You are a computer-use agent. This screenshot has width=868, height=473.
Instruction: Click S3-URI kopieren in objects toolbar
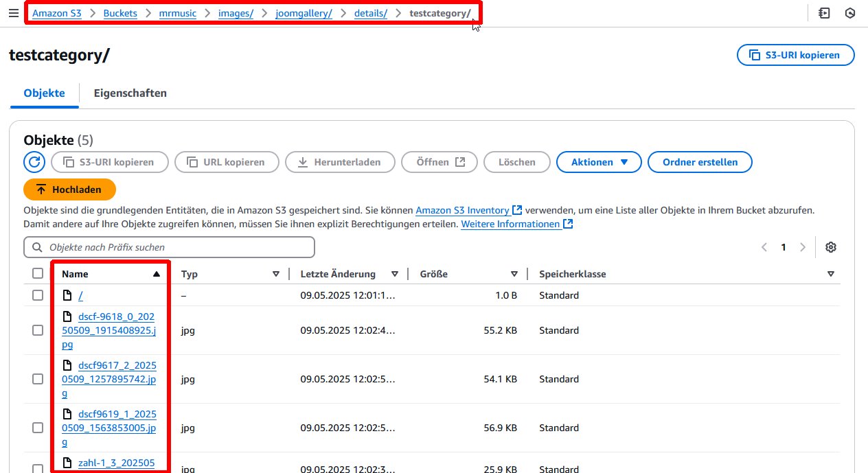click(x=110, y=162)
